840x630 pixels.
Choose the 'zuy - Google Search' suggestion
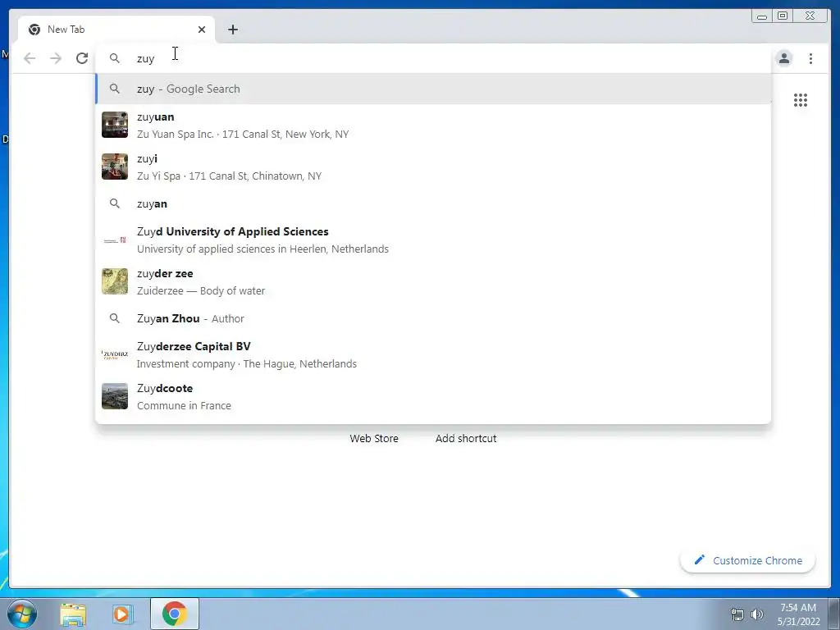pos(433,89)
